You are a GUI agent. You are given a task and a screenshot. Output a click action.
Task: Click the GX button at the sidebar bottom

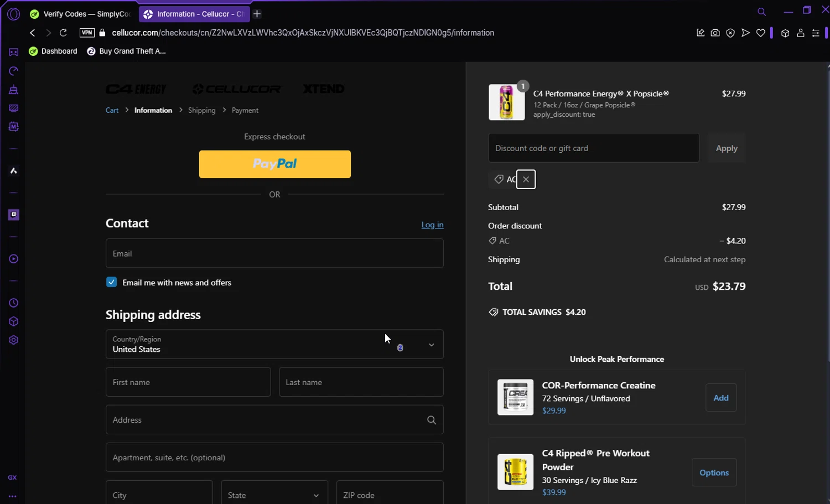pyautogui.click(x=12, y=477)
